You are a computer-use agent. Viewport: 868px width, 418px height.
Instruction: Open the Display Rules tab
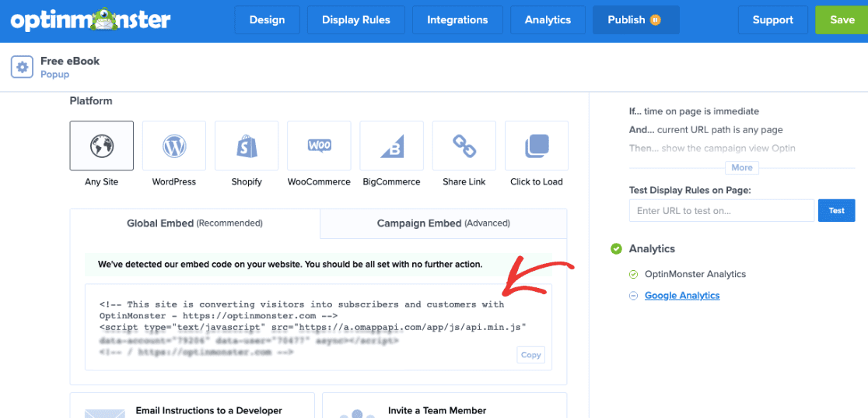click(x=356, y=20)
